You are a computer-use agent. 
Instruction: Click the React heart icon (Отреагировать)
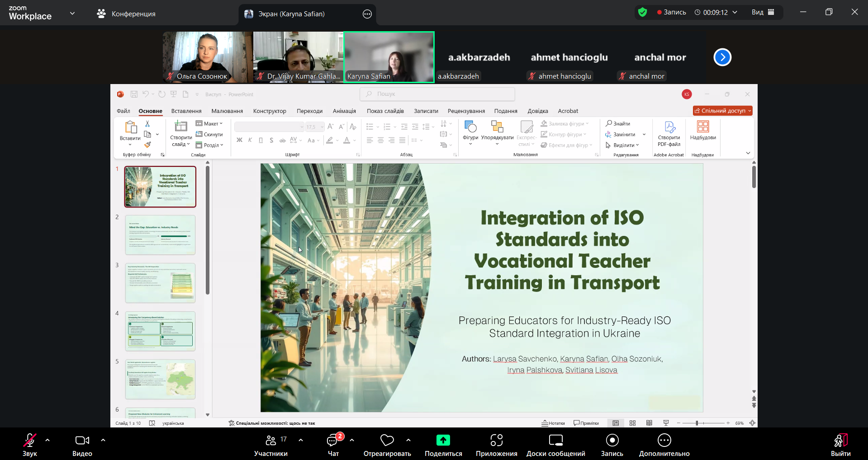click(387, 441)
